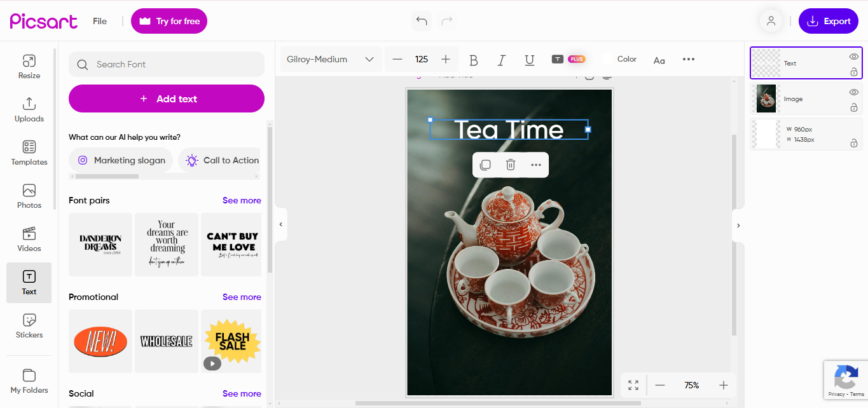Open the Templates panel

coord(29,153)
